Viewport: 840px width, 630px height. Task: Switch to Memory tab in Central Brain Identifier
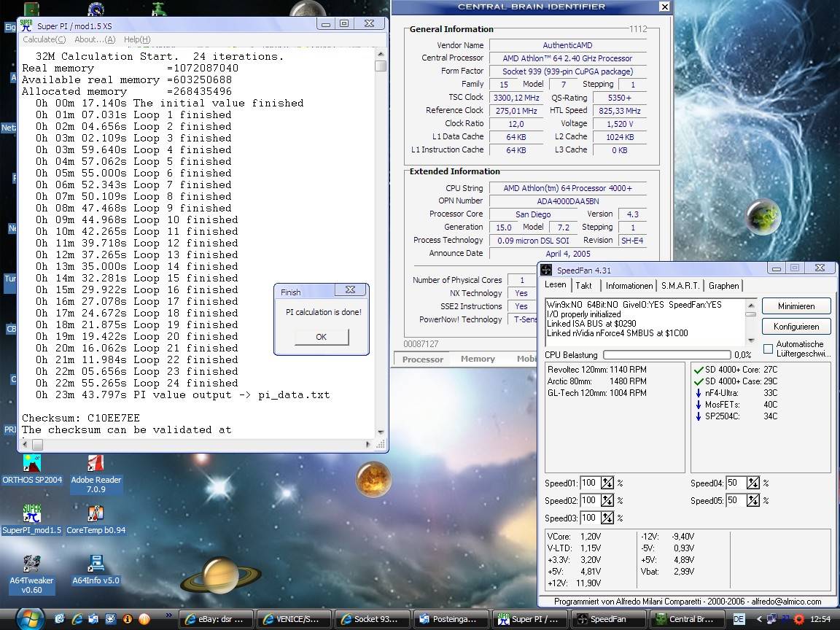478,359
